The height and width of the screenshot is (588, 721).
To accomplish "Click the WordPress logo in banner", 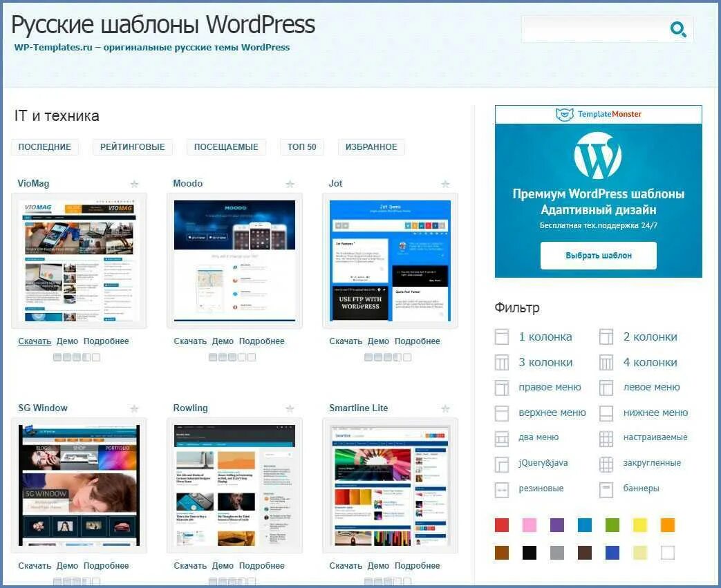I will [x=598, y=155].
